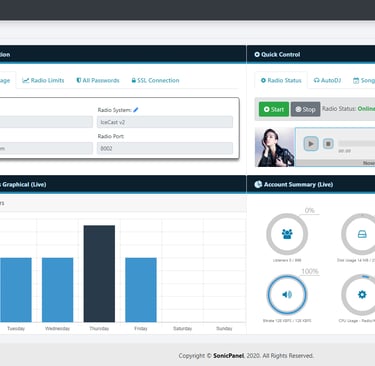This screenshot has height=366, width=375.
Task: Select the Radio Status tab
Action: (x=281, y=80)
